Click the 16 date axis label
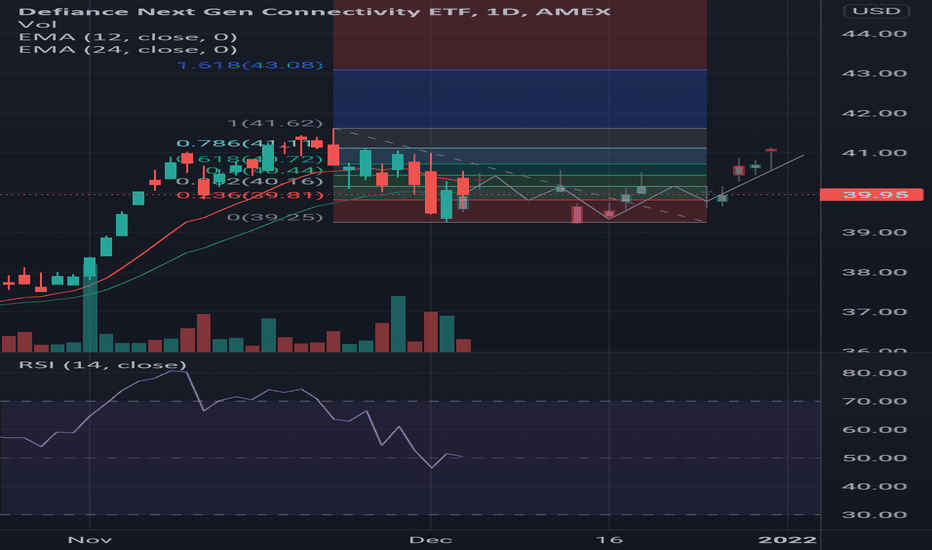 (x=609, y=540)
